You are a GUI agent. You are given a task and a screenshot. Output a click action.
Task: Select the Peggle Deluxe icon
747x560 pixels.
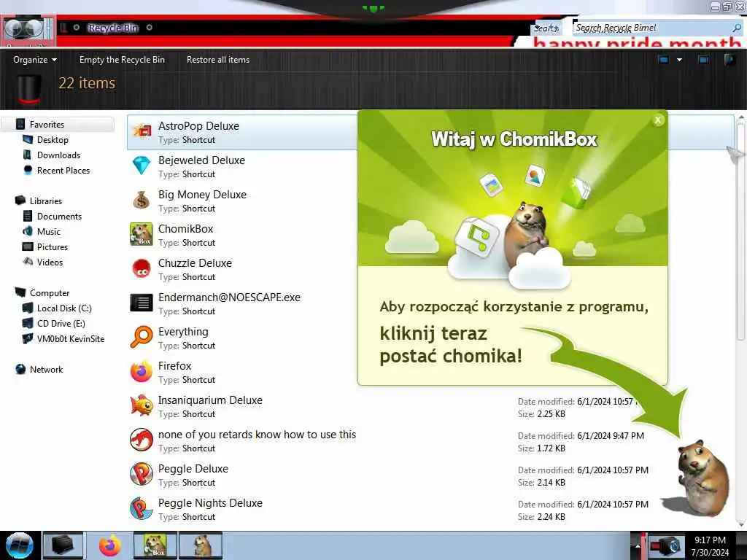pos(142,474)
